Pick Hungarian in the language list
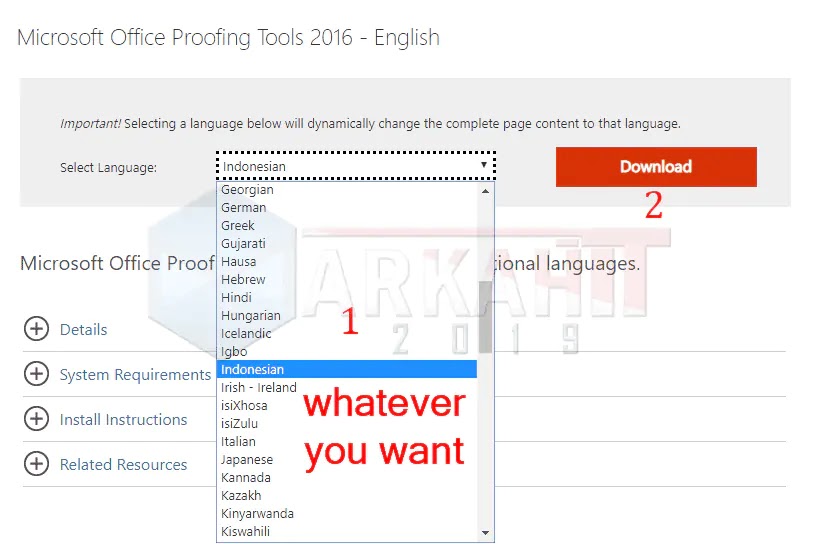The width and height of the screenshot is (818, 544). pos(347,316)
